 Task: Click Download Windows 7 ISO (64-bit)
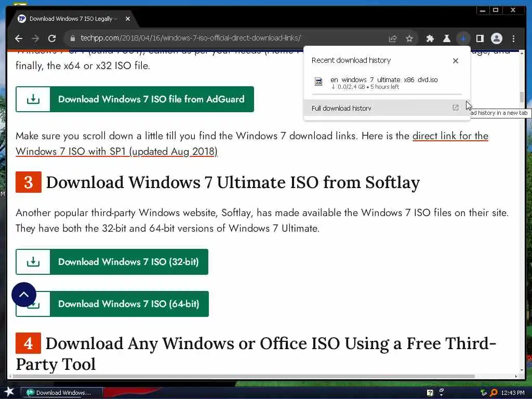click(x=112, y=303)
